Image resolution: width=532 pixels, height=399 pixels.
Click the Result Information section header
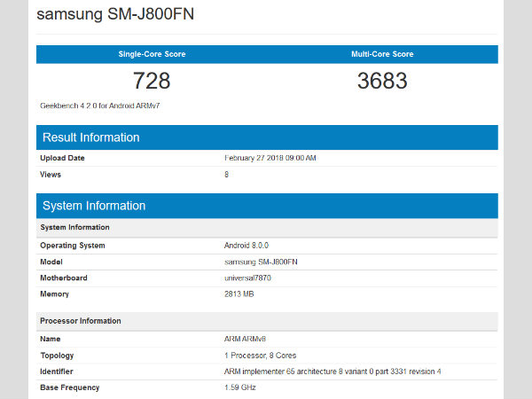click(x=267, y=137)
